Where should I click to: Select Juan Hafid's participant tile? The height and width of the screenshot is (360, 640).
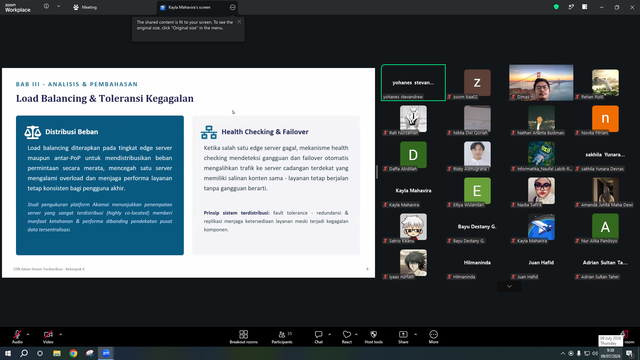[541, 262]
